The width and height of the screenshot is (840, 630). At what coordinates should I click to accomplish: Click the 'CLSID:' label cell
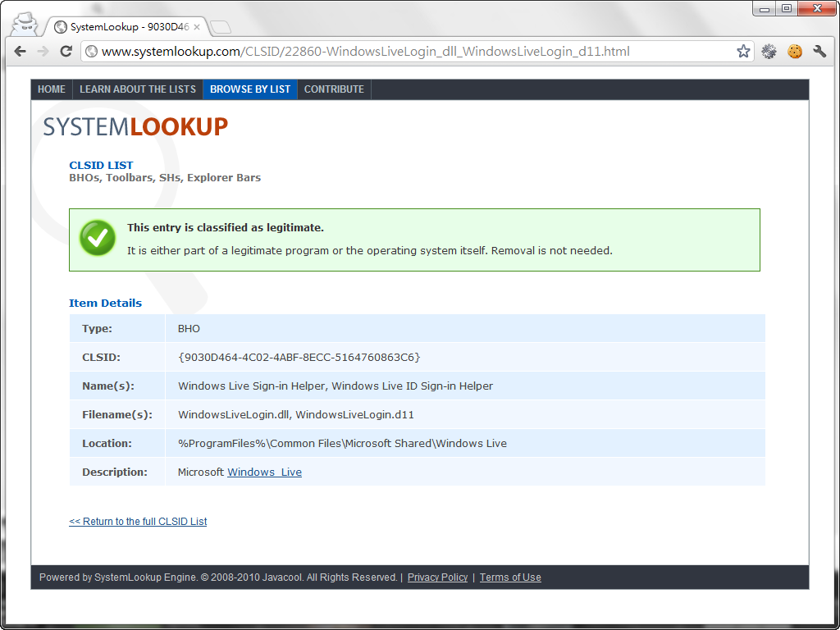coord(117,358)
